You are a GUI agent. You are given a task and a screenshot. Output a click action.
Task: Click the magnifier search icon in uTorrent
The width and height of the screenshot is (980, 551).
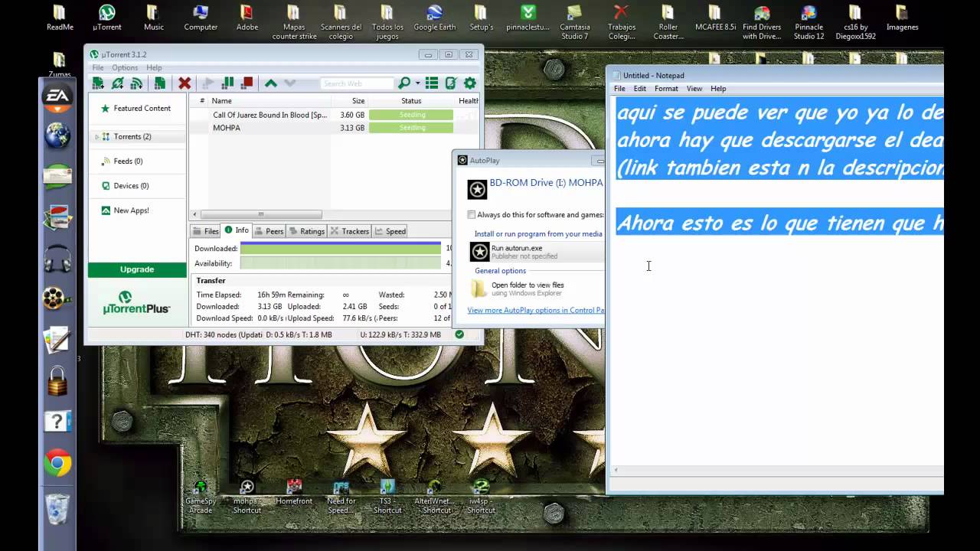[x=404, y=83]
